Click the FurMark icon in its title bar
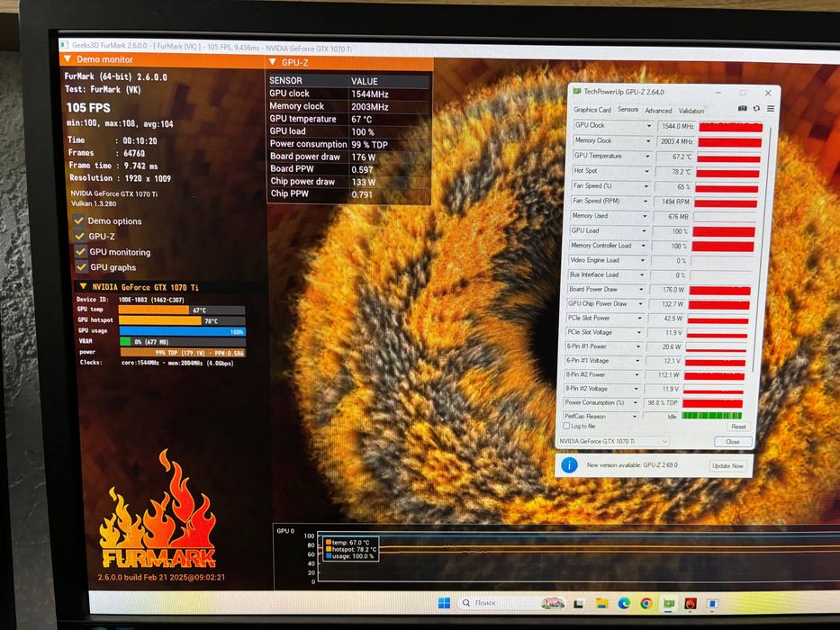 point(65,44)
